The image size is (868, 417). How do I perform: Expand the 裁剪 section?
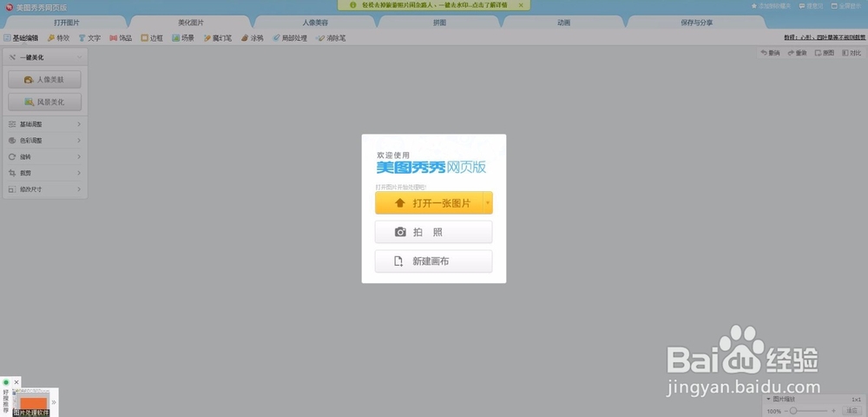(x=45, y=174)
